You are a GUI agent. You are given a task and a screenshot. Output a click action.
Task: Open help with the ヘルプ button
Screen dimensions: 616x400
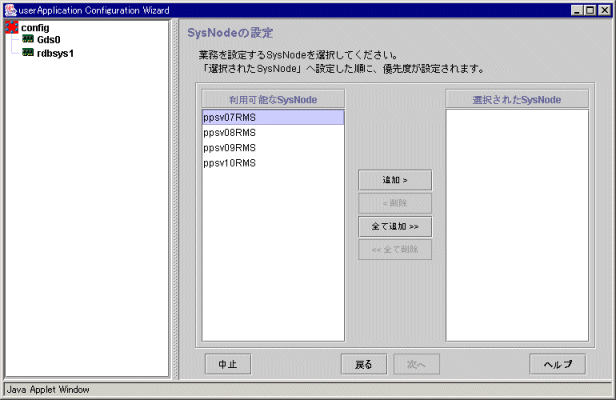coord(557,364)
